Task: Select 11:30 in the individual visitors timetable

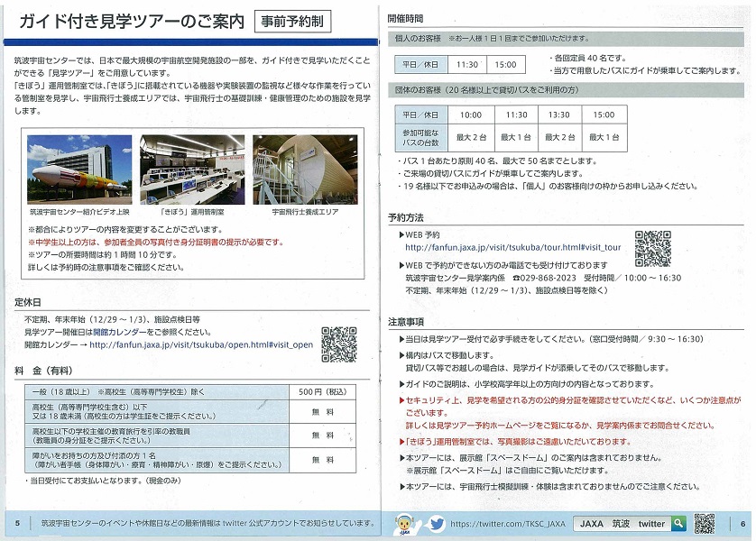Action: coord(467,65)
